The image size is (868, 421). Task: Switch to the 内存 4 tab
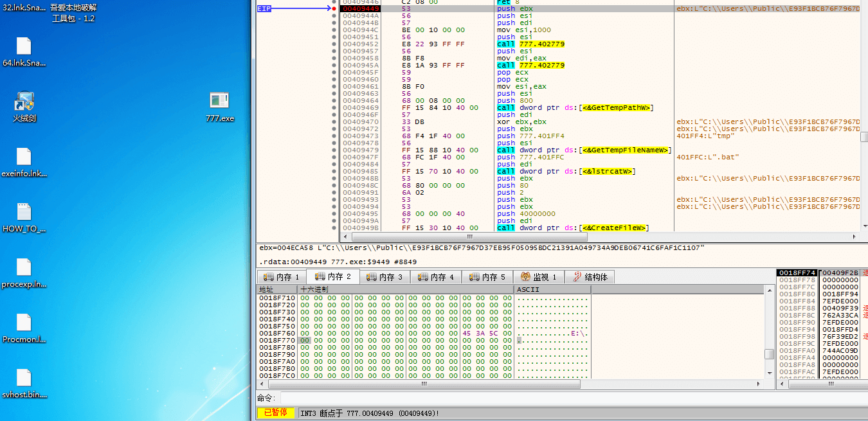click(x=436, y=277)
